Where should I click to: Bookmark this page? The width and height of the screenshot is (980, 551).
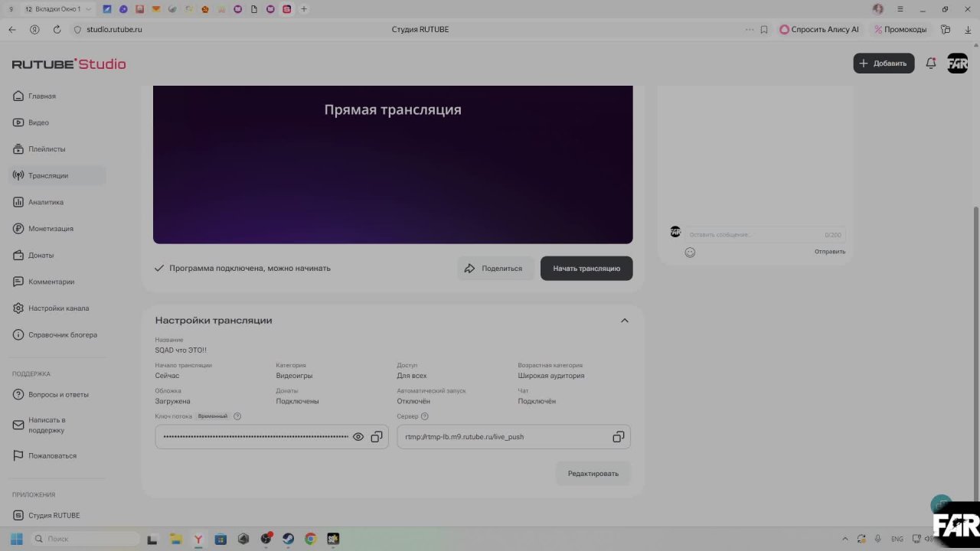[x=764, y=30]
